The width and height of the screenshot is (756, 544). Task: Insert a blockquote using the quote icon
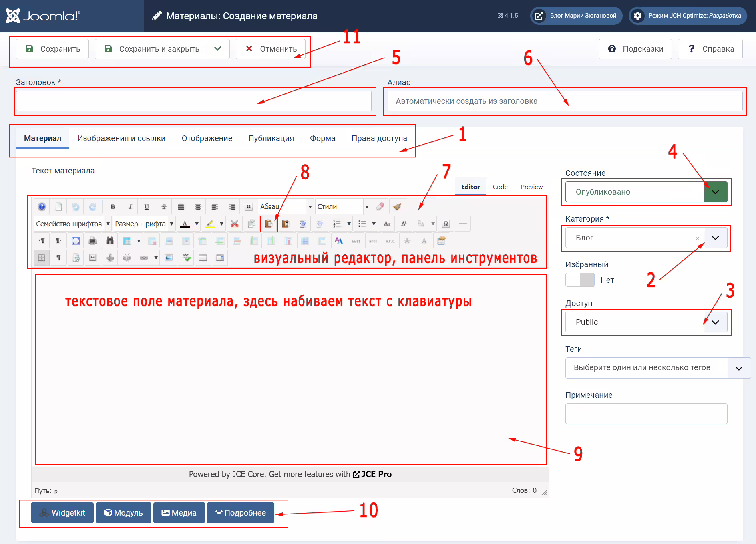[x=249, y=207]
